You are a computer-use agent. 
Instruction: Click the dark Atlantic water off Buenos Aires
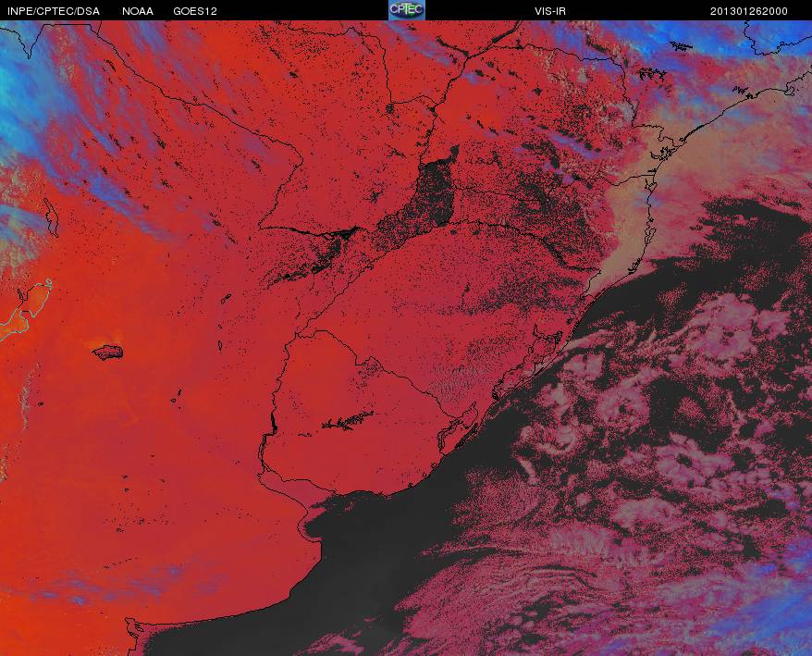[363, 570]
